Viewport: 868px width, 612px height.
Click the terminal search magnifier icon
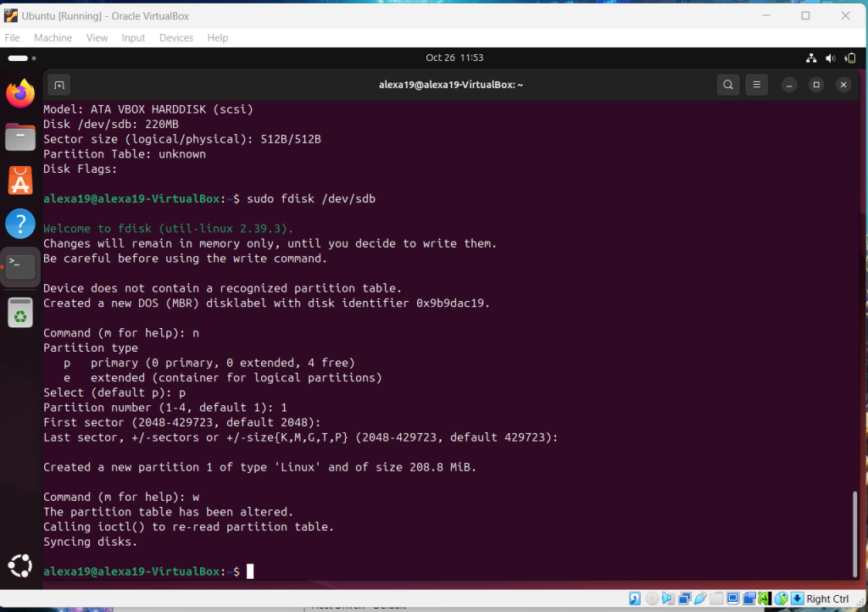coord(727,85)
